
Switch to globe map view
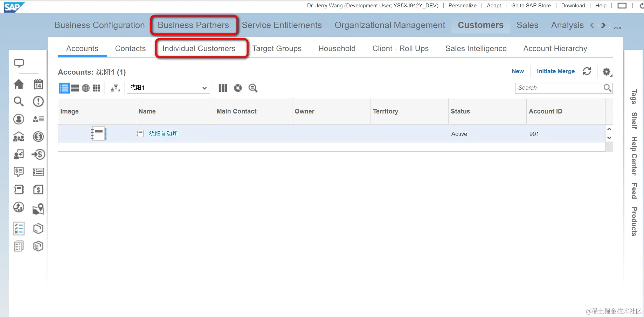(x=86, y=88)
